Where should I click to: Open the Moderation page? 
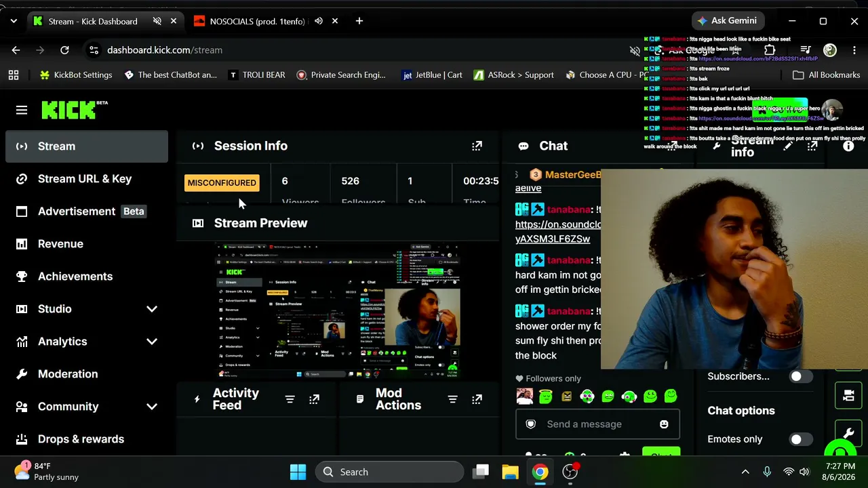point(87,374)
